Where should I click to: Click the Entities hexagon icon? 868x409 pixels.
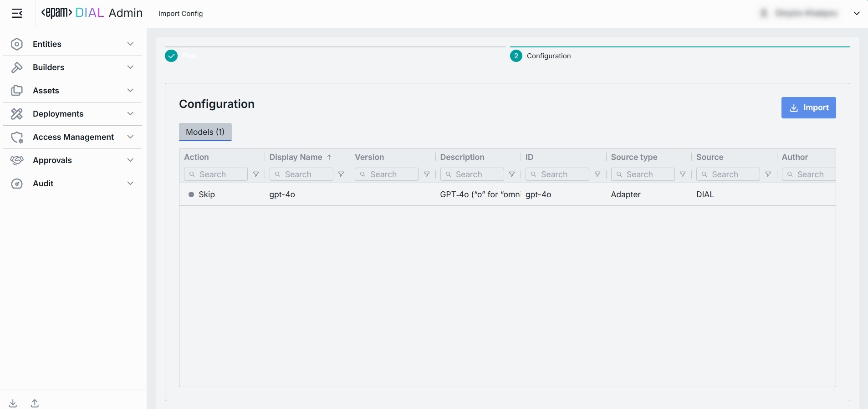coord(17,44)
